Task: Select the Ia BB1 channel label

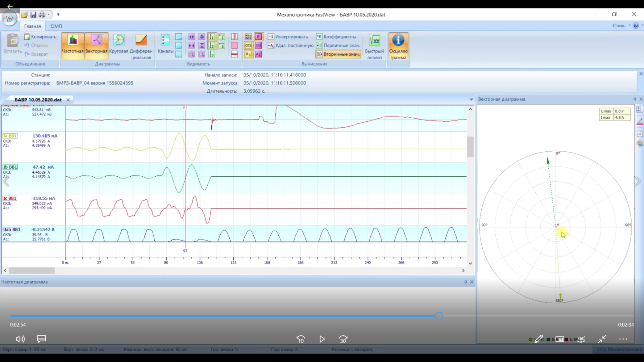Action: tap(10, 136)
